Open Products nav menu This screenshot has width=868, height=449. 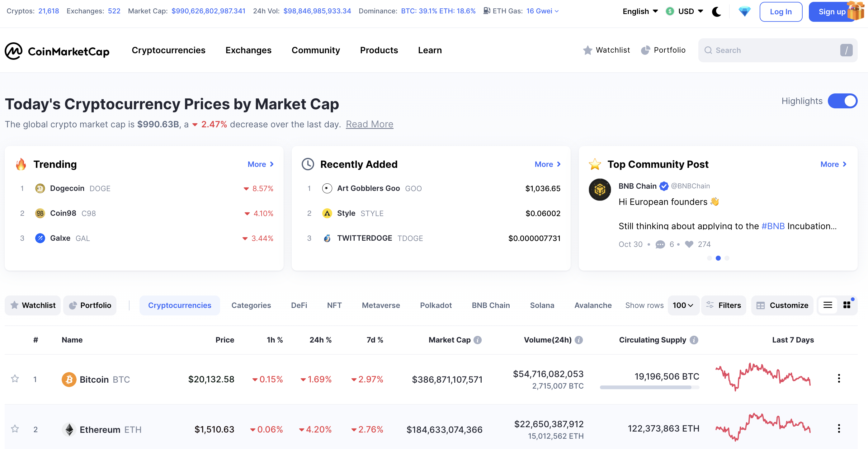click(379, 50)
